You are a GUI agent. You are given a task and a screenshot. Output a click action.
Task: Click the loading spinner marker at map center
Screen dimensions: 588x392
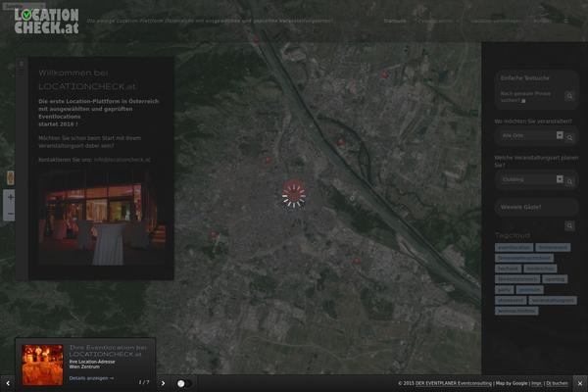click(294, 194)
